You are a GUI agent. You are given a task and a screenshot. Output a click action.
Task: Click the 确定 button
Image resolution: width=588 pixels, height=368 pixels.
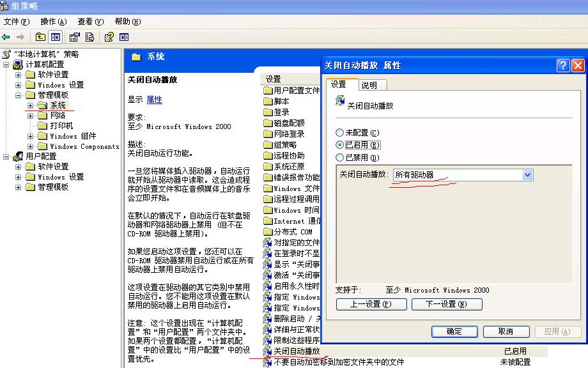point(454,332)
